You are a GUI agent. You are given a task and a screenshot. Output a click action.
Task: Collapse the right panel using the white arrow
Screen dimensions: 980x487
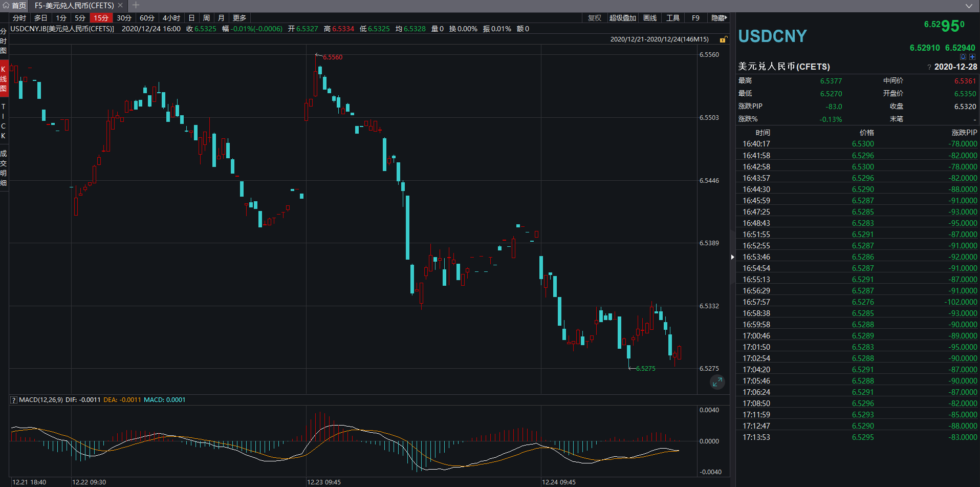[x=733, y=257]
